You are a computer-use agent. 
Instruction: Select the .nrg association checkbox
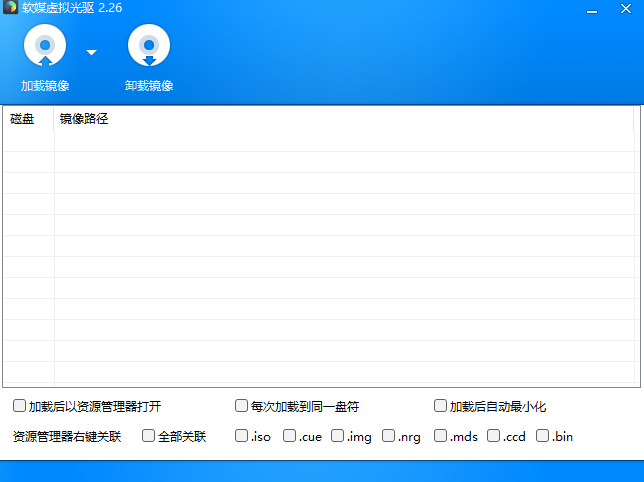389,436
